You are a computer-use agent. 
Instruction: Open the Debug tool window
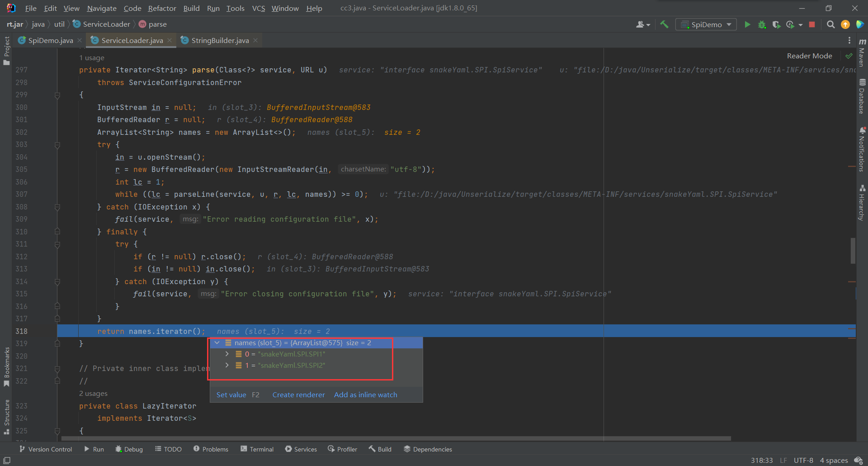tap(129, 449)
